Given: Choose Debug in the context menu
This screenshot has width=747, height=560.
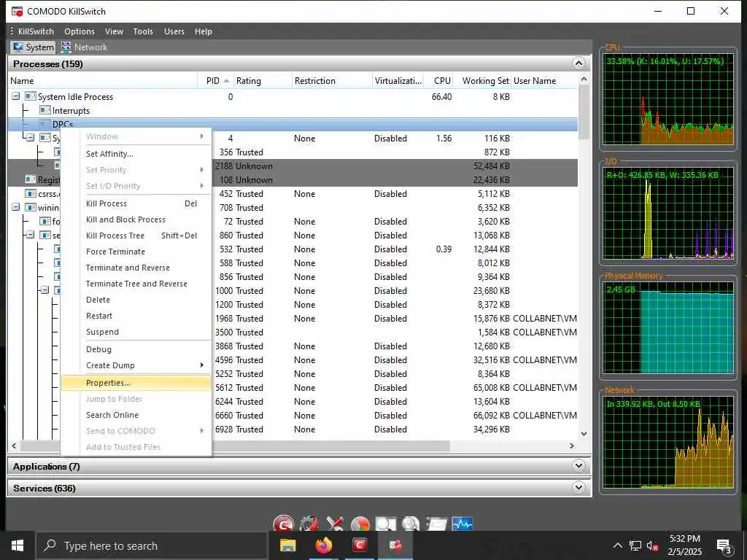Looking at the screenshot, I should (136, 349).
